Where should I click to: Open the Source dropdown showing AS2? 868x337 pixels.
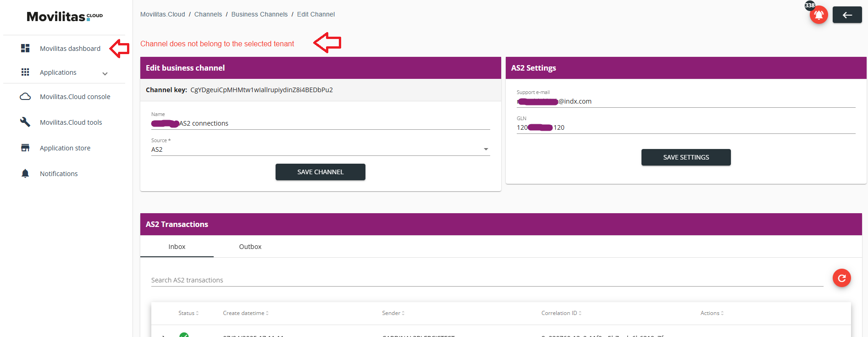pyautogui.click(x=321, y=149)
